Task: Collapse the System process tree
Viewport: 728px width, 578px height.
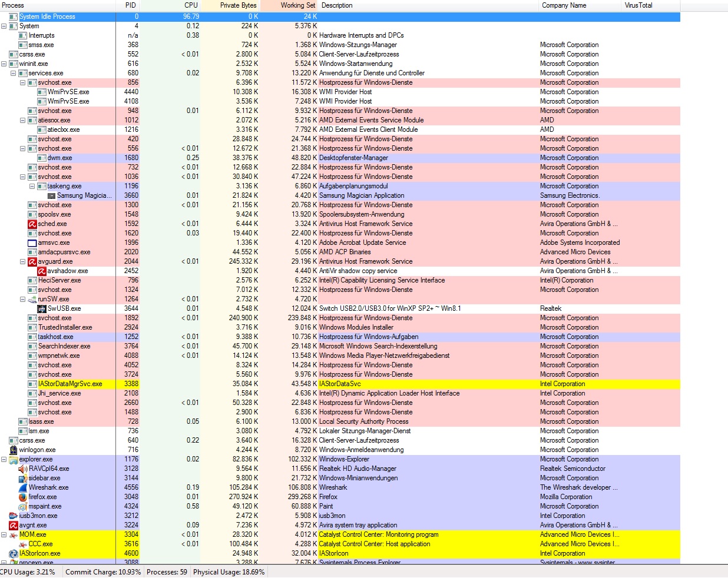Action: point(4,26)
